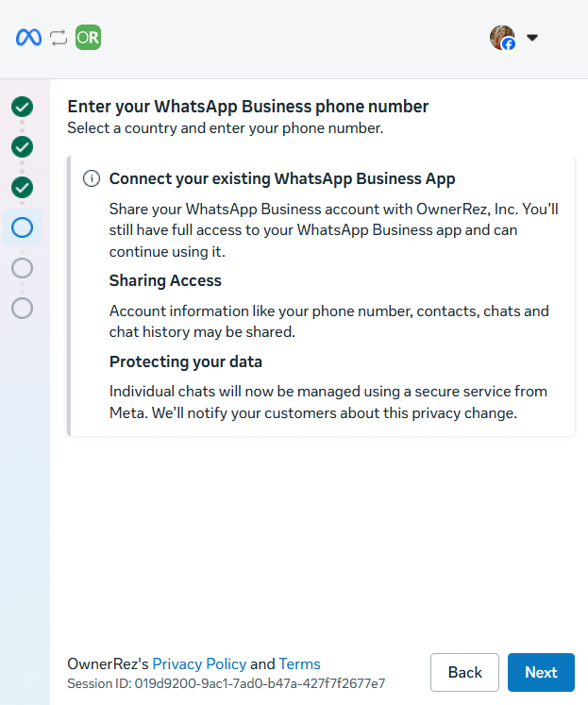Click the Session ID text
Image resolution: width=588 pixels, height=705 pixels.
(x=226, y=683)
